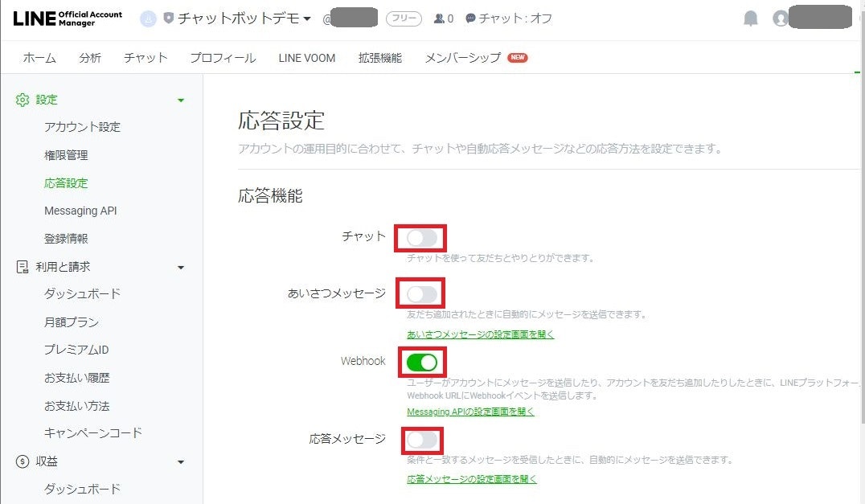Screen dimensions: 865x504
Task: Click the 利用と請求 document icon
Action: pyautogui.click(x=22, y=267)
